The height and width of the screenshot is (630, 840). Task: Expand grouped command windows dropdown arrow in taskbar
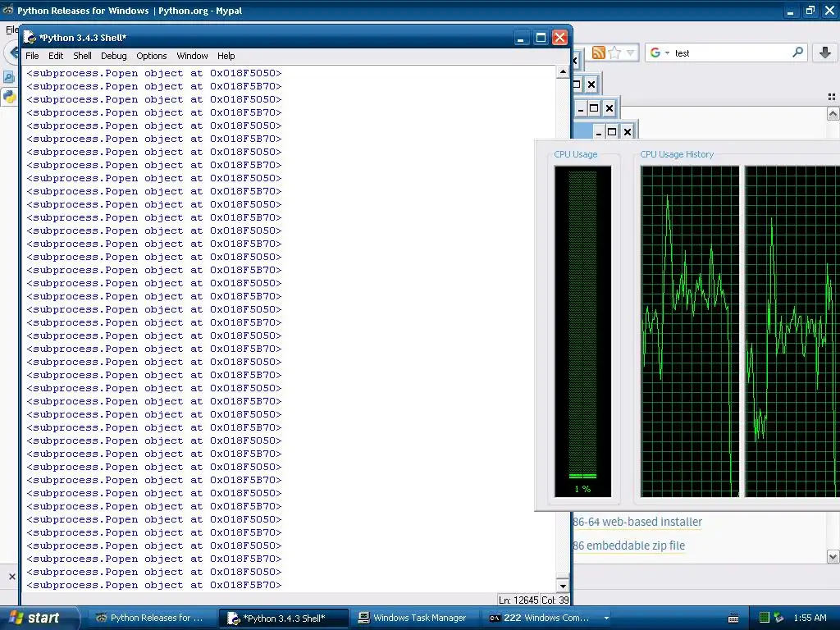(606, 619)
